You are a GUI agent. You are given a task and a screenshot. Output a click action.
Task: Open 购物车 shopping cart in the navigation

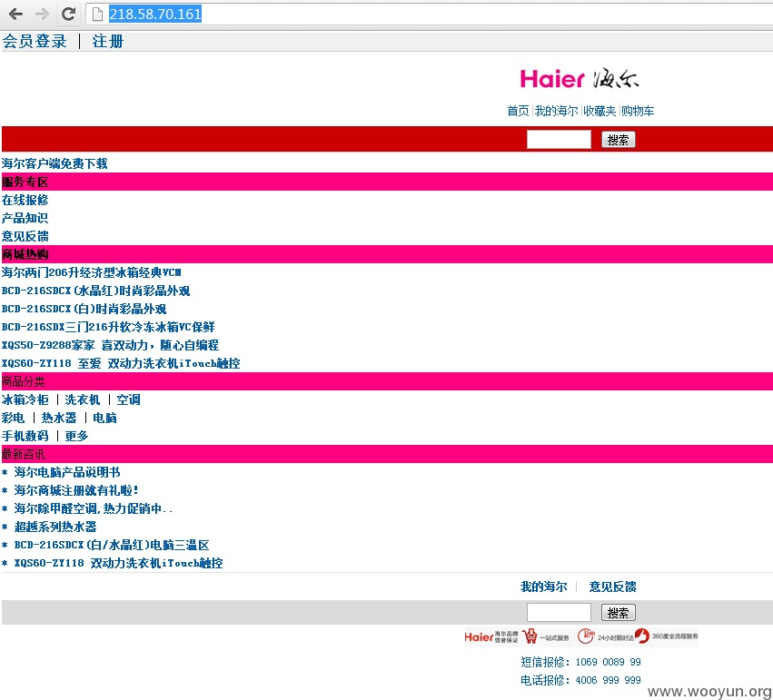[638, 111]
